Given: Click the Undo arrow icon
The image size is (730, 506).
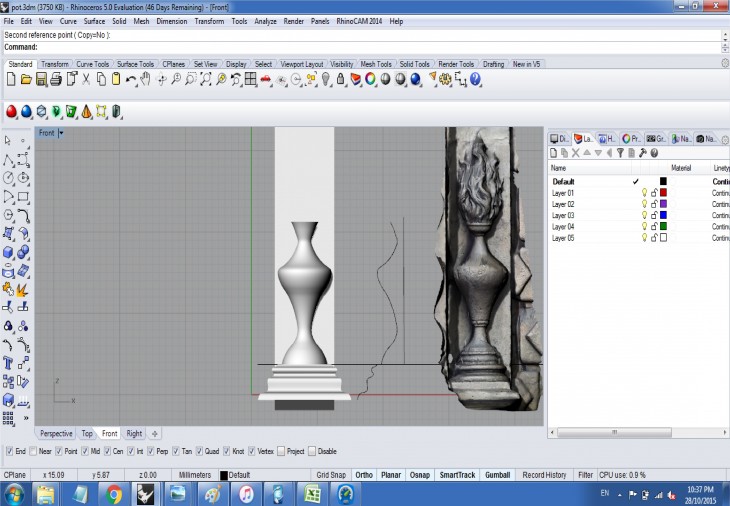Looking at the screenshot, I should click(x=130, y=79).
